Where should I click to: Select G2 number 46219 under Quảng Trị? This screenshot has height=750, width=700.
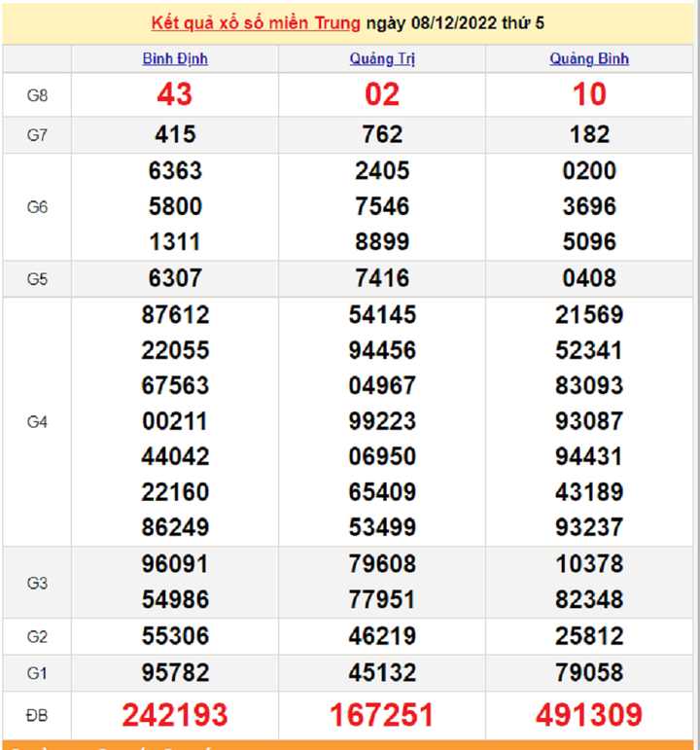coord(382,637)
